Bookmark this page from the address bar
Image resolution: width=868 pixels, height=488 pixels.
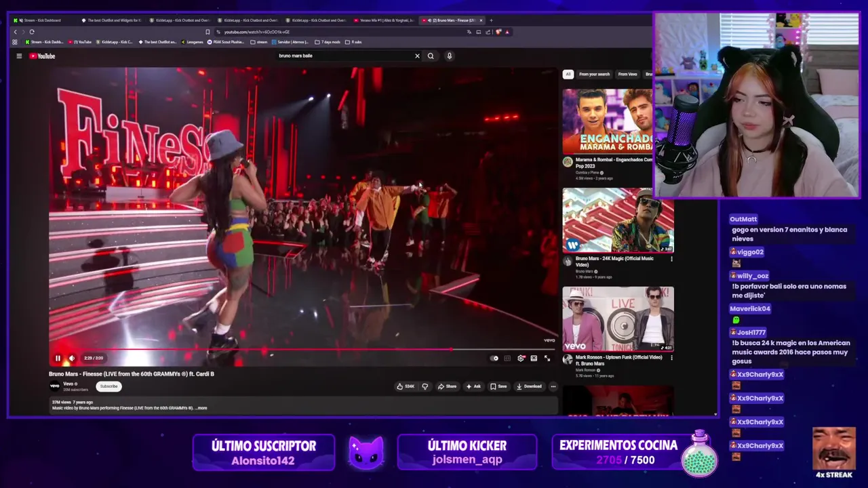tap(208, 32)
